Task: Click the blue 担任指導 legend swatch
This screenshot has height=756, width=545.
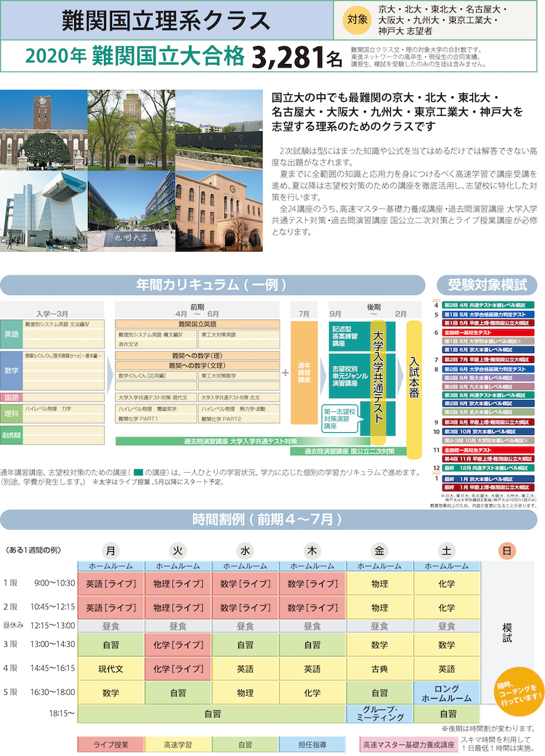Action: click(312, 744)
